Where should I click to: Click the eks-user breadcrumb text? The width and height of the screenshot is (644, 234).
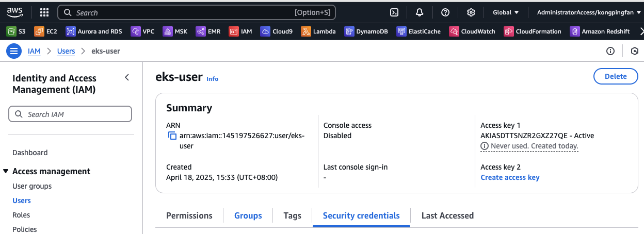[x=106, y=51]
